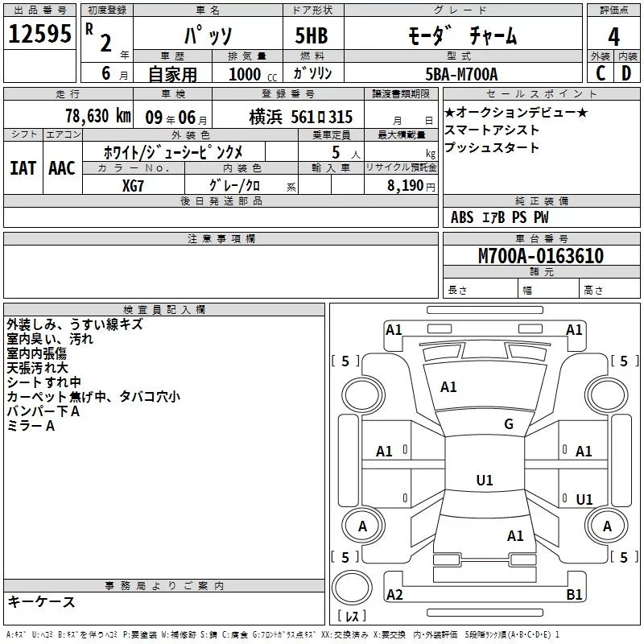
Task: Click the 高さ dimension field
Action: (x=609, y=290)
